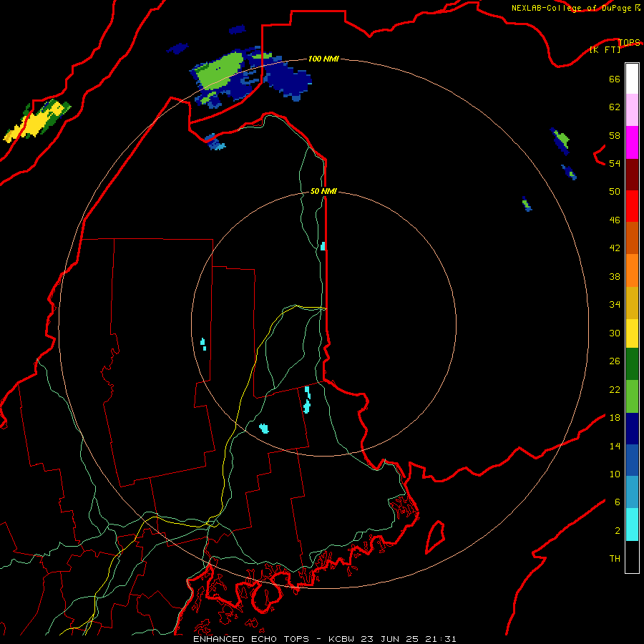Click the white 66 kft legend swatch
The height and width of the screenshot is (644, 644).
[x=632, y=79]
